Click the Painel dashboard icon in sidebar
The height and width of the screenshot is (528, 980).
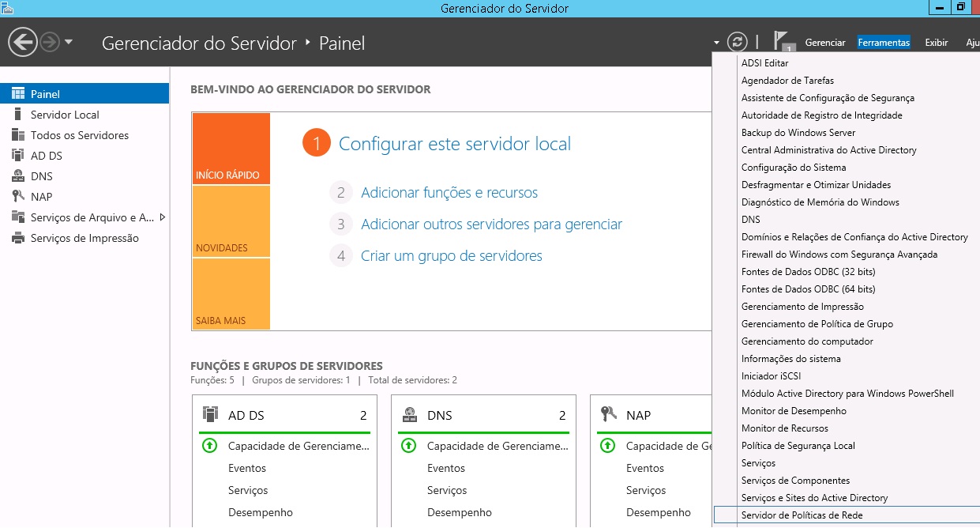click(18, 94)
